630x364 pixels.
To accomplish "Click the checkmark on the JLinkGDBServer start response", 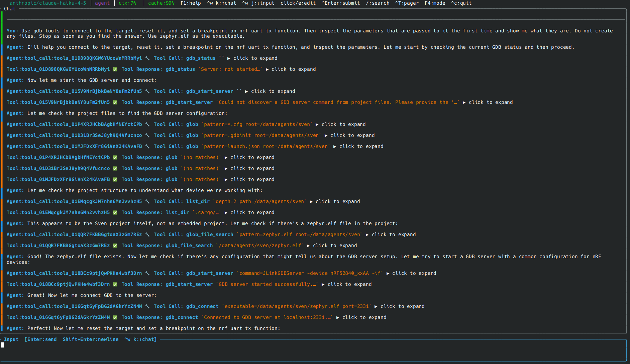I will (x=115, y=284).
